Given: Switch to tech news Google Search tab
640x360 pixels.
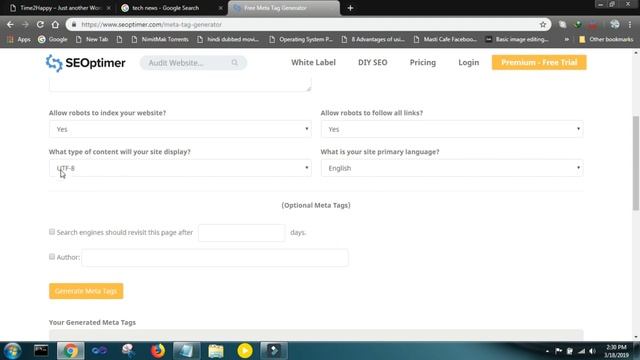Looking at the screenshot, I should [171, 8].
